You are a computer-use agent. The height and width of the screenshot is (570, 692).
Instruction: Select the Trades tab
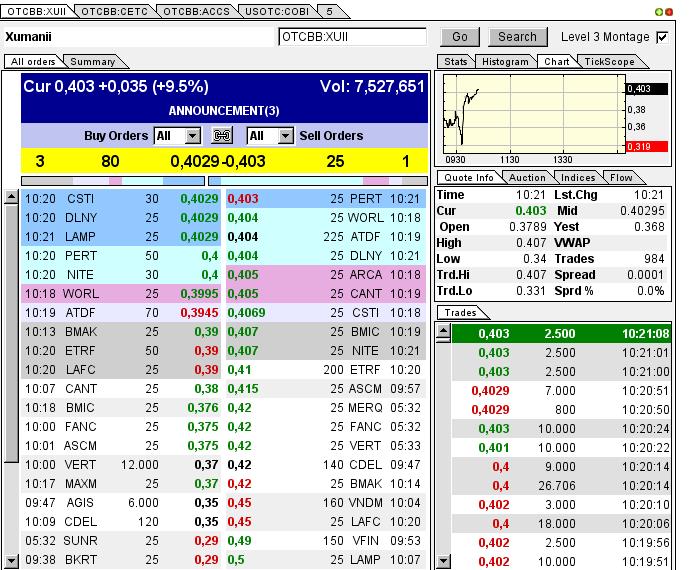[x=460, y=313]
